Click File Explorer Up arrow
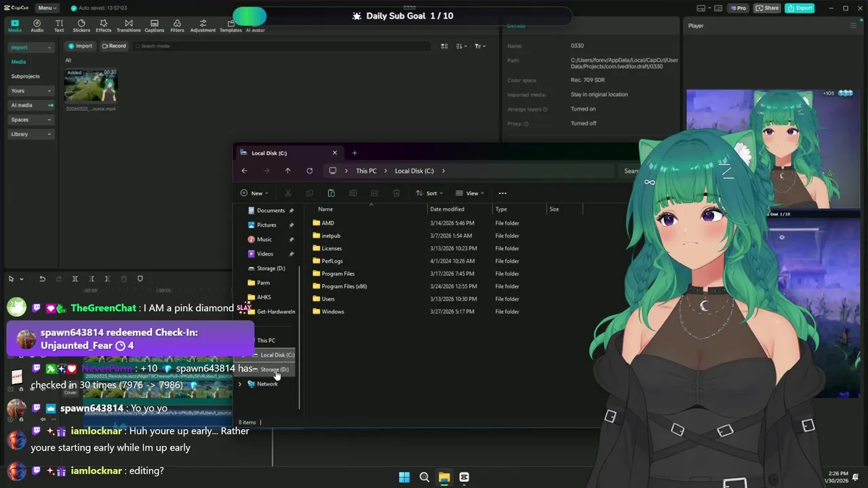 (x=288, y=171)
